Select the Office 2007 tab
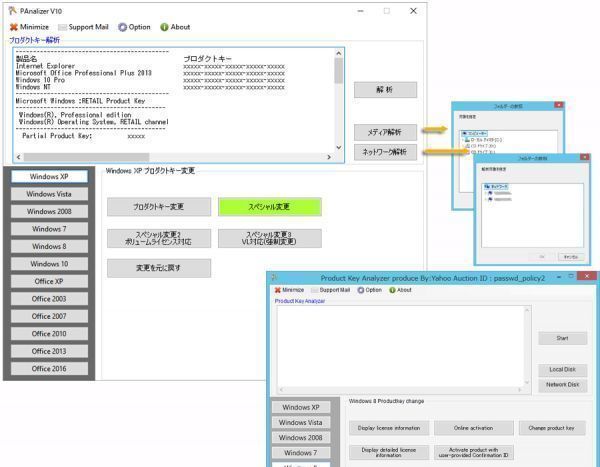The image size is (600, 467). [49, 316]
